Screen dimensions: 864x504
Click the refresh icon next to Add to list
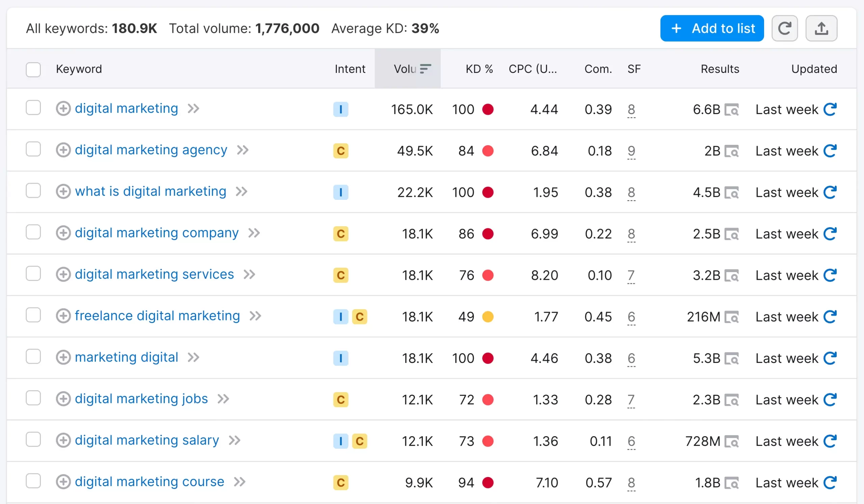click(784, 28)
